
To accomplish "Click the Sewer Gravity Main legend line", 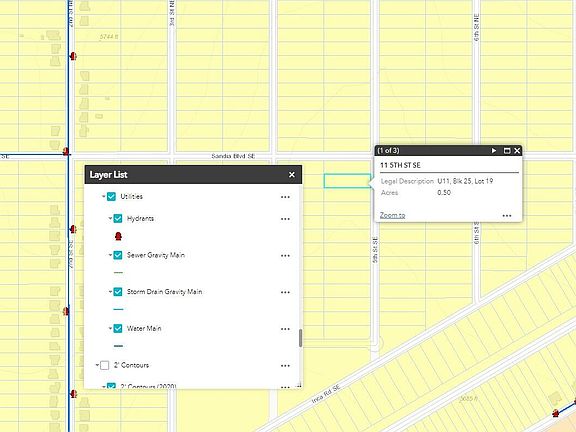I will tap(118, 273).
